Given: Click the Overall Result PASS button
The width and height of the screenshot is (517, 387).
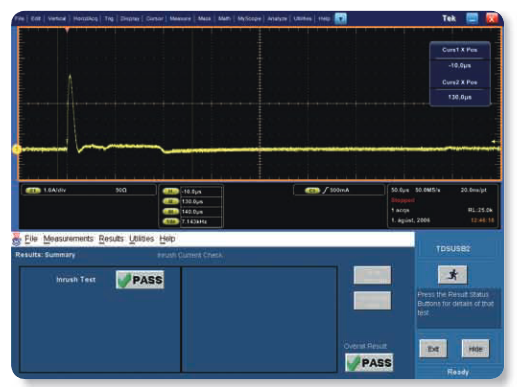Looking at the screenshot, I should pyautogui.click(x=369, y=363).
